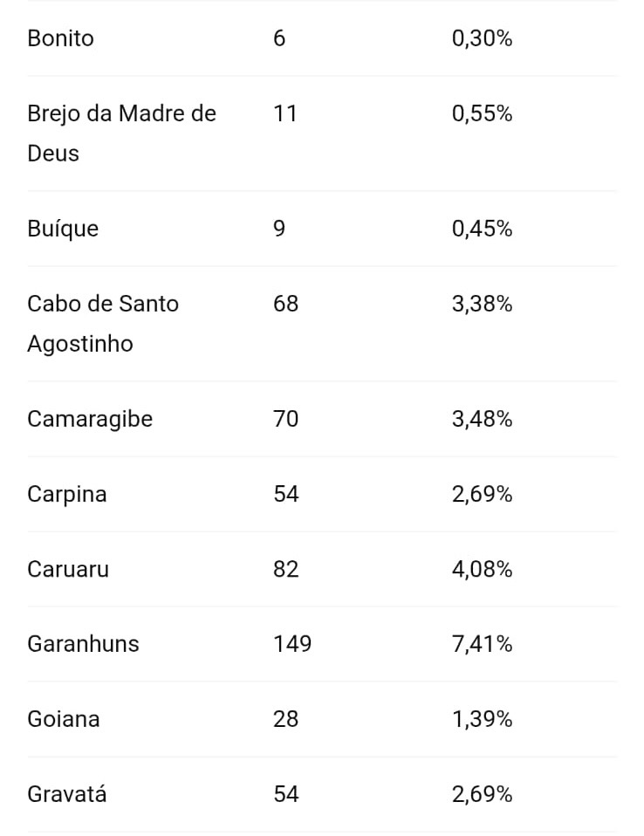The width and height of the screenshot is (644, 836).
Task: Click the Camaragibe city name
Action: (x=90, y=419)
